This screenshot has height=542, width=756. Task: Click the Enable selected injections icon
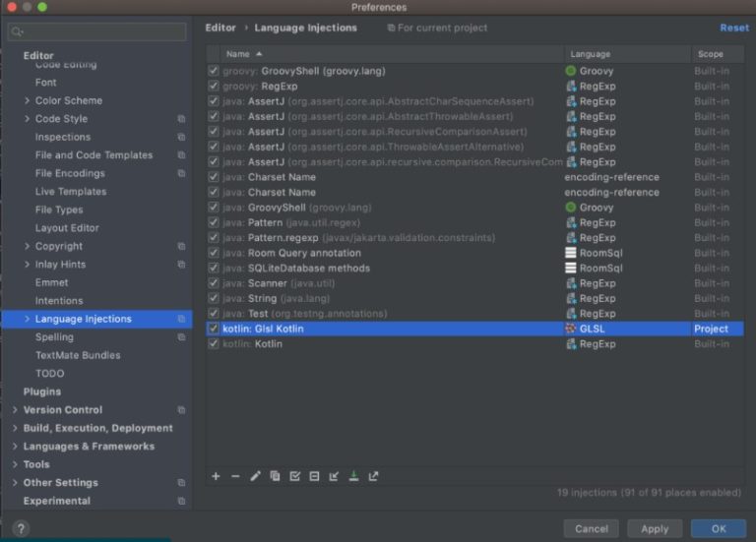point(294,476)
